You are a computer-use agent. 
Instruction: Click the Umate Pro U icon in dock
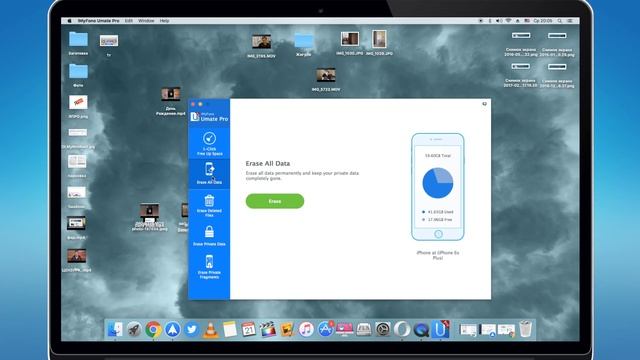(x=440, y=329)
